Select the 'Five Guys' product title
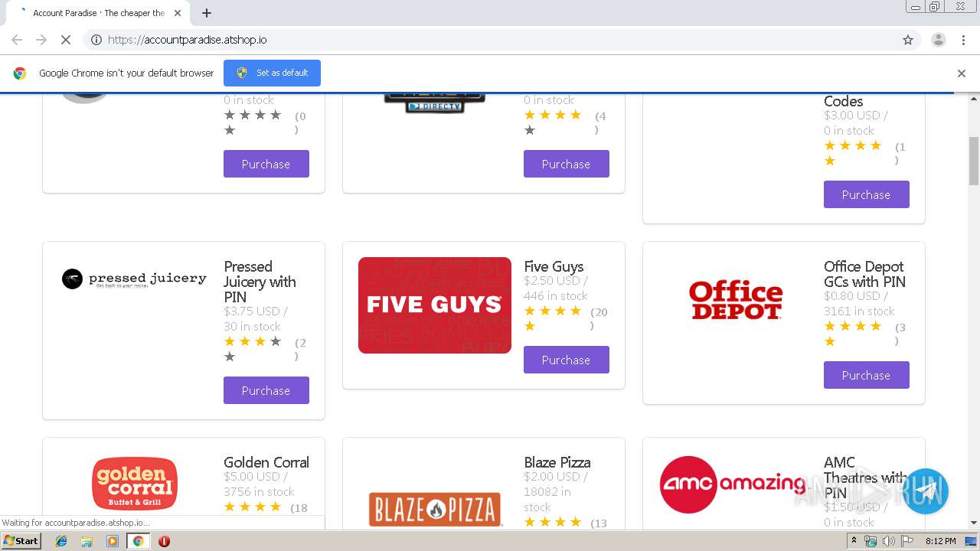This screenshot has height=551, width=980. click(x=554, y=266)
